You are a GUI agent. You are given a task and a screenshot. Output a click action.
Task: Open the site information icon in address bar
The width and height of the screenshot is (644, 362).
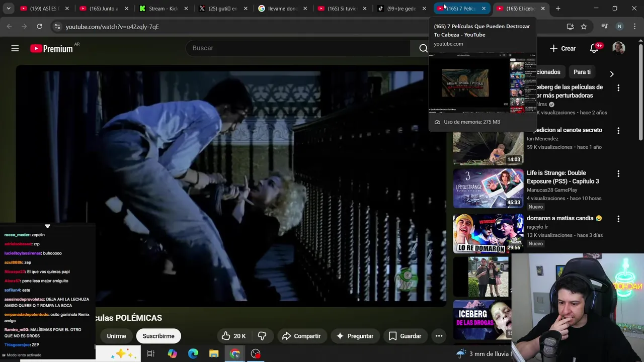pyautogui.click(x=57, y=27)
